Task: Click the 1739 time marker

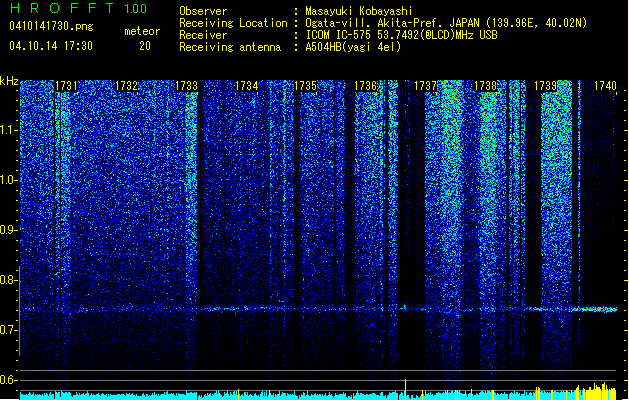Action: click(x=546, y=86)
